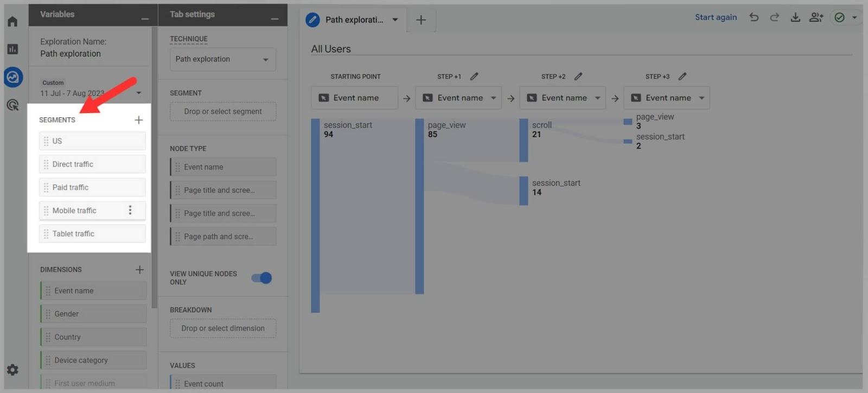This screenshot has width=868, height=393.
Task: Open Admin settings gear icon
Action: (12, 370)
